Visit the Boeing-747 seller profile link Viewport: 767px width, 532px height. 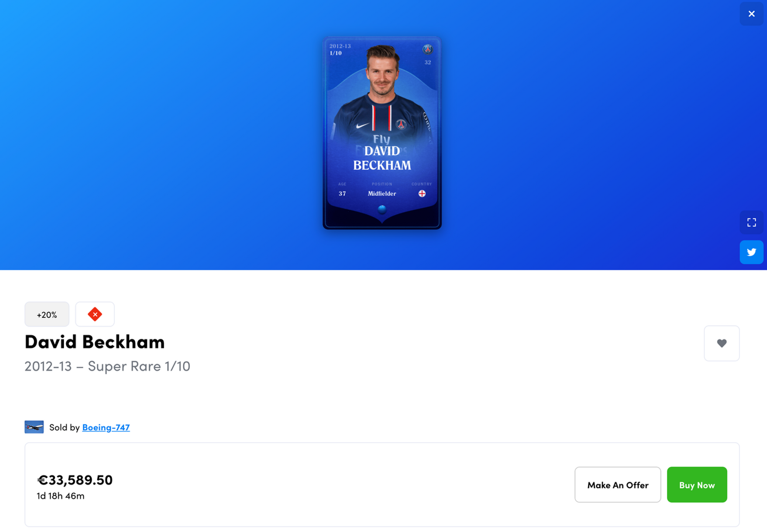pyautogui.click(x=106, y=427)
